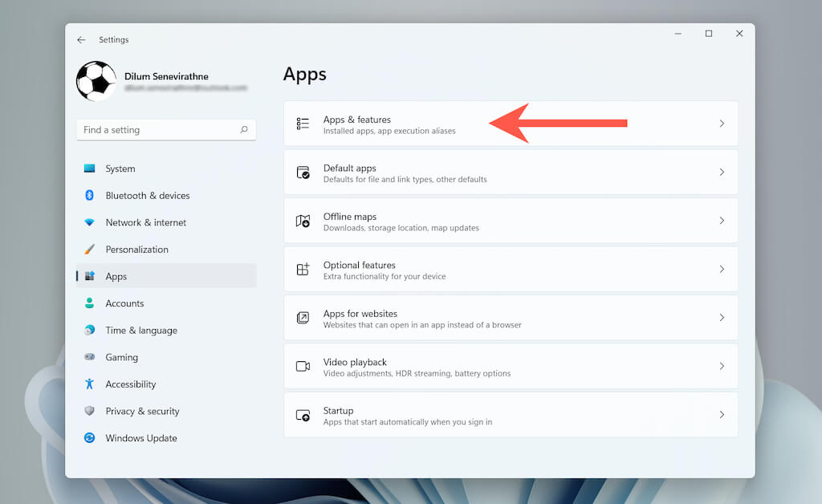Click the Find a setting search box
This screenshot has width=822, height=504.
click(166, 130)
